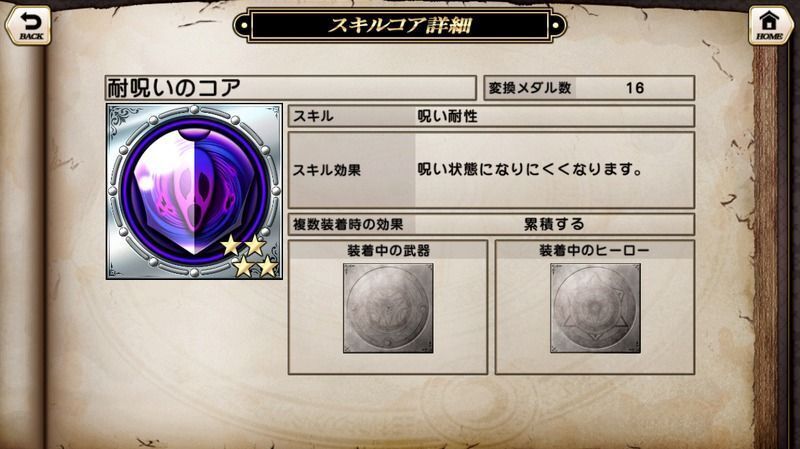The image size is (800, 449).
Task: Tap the BACK arrow button
Action: (x=29, y=25)
